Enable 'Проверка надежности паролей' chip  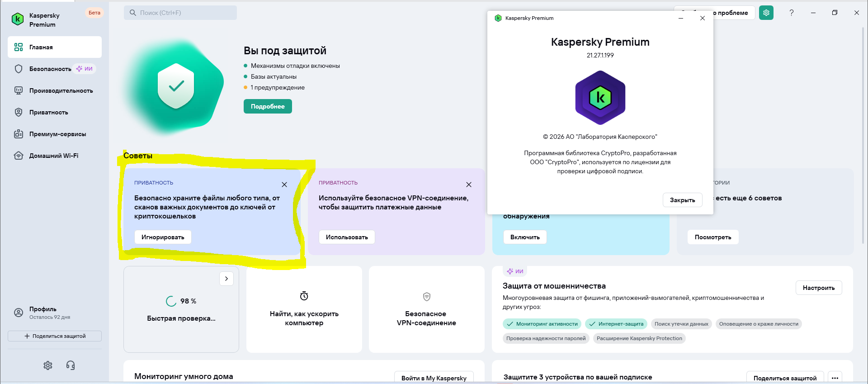coord(546,338)
